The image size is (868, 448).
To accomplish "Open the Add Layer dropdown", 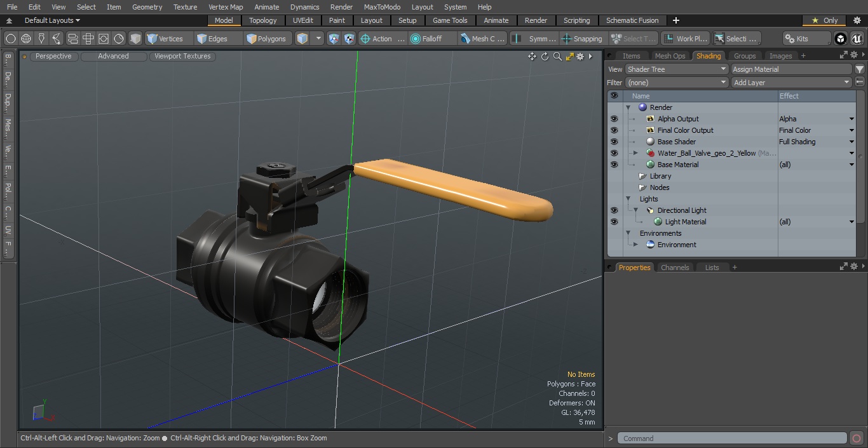I will pos(791,83).
